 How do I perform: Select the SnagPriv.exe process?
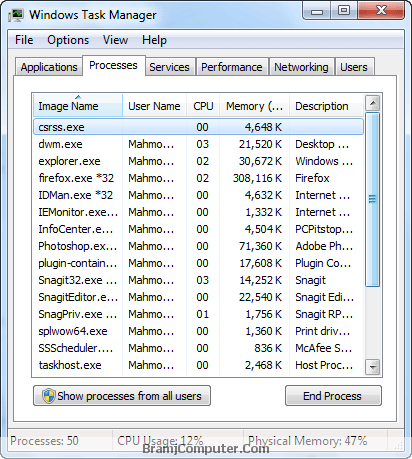(x=198, y=314)
